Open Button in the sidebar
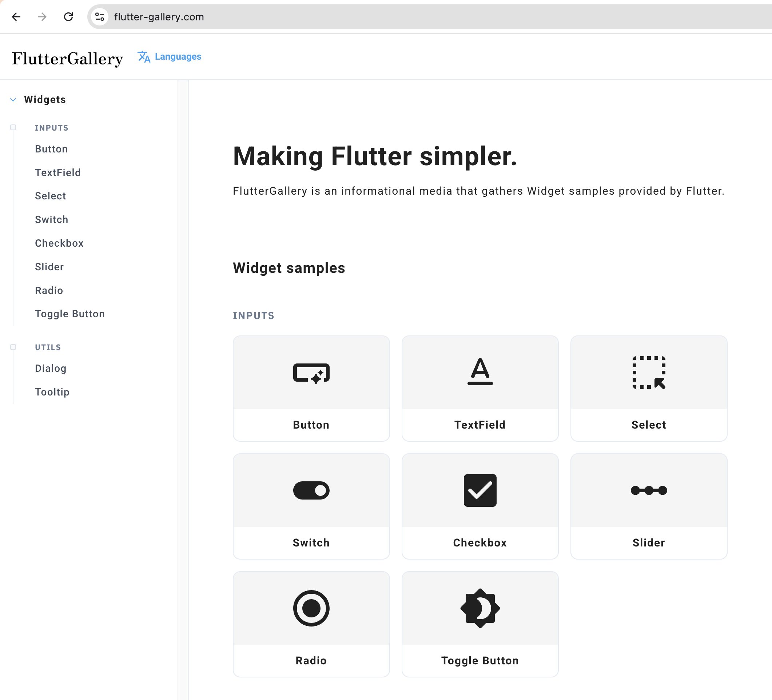This screenshot has width=772, height=700. coord(51,149)
